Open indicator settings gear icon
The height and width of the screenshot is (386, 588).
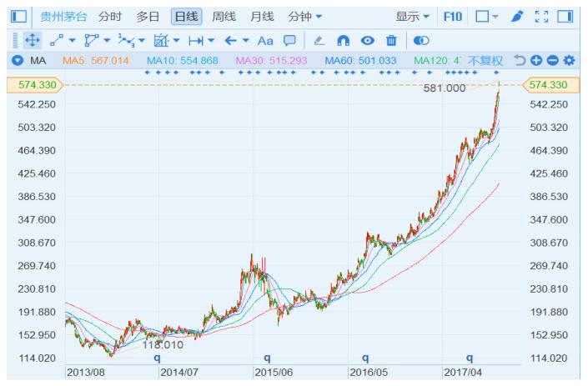[569, 60]
